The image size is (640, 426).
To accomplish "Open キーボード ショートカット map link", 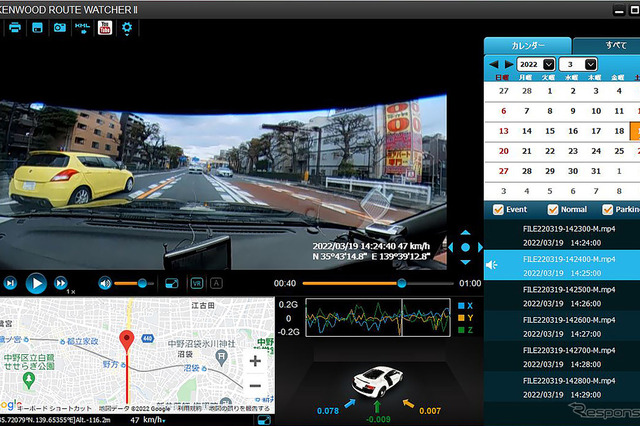I will pyautogui.click(x=55, y=408).
